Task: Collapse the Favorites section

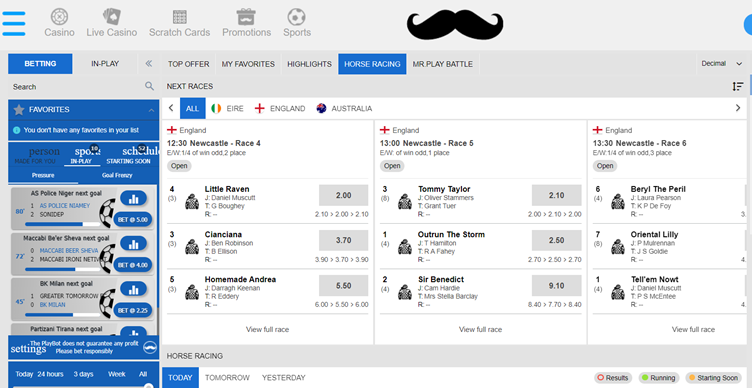Action: click(151, 110)
